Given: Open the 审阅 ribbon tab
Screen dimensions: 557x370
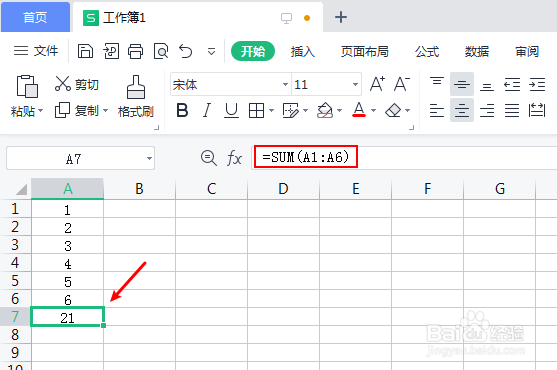Looking at the screenshot, I should click(x=527, y=51).
